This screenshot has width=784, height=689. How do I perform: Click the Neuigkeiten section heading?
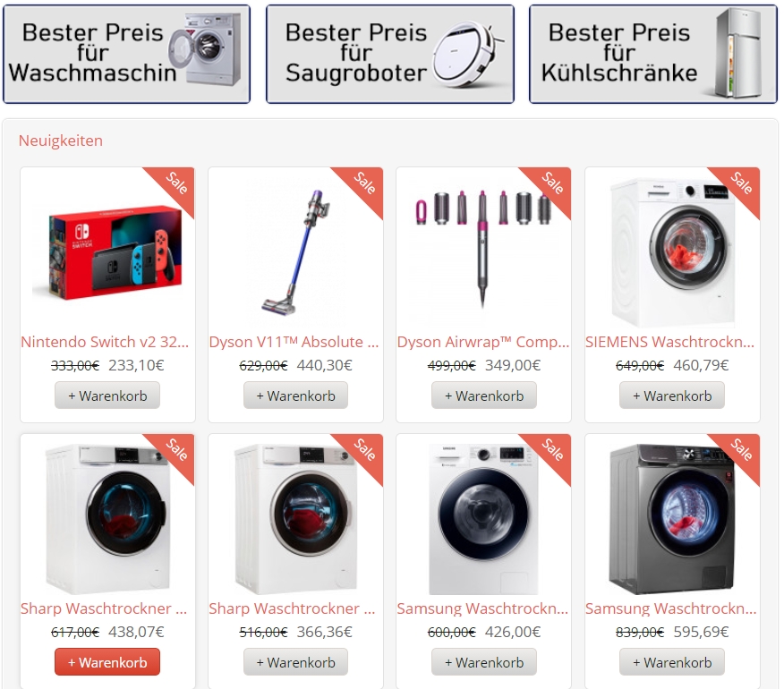click(x=61, y=140)
